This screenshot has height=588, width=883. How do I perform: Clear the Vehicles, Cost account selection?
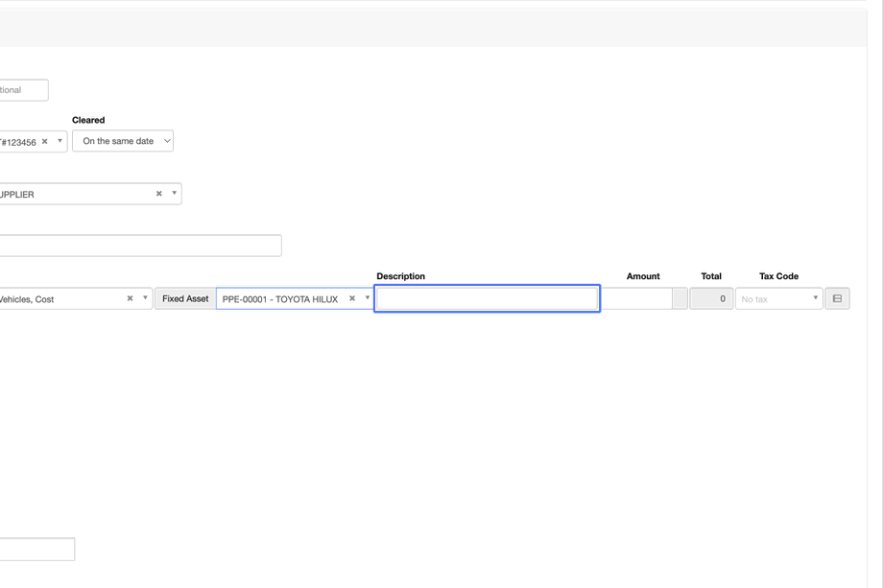(131, 298)
